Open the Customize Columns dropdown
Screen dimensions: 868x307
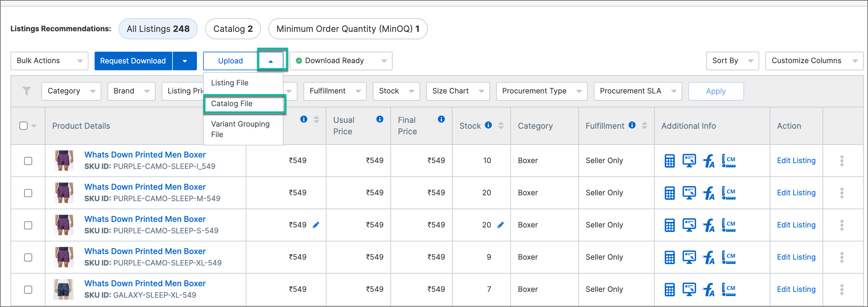814,61
